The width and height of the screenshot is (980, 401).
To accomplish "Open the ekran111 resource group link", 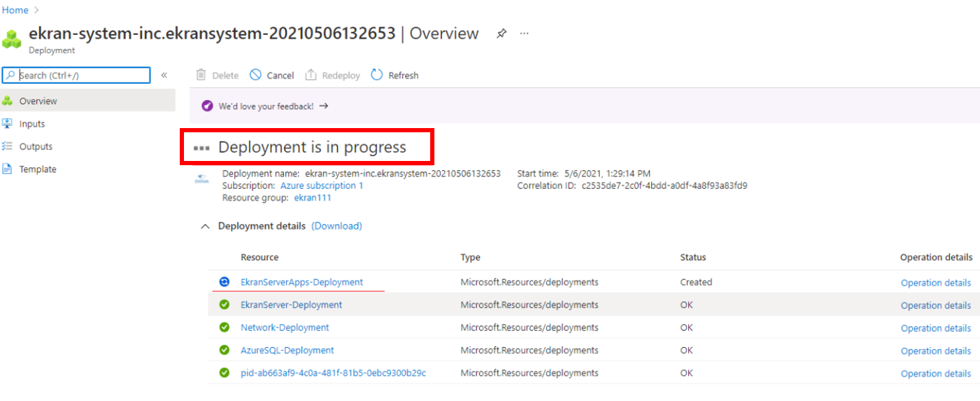I will coord(313,198).
